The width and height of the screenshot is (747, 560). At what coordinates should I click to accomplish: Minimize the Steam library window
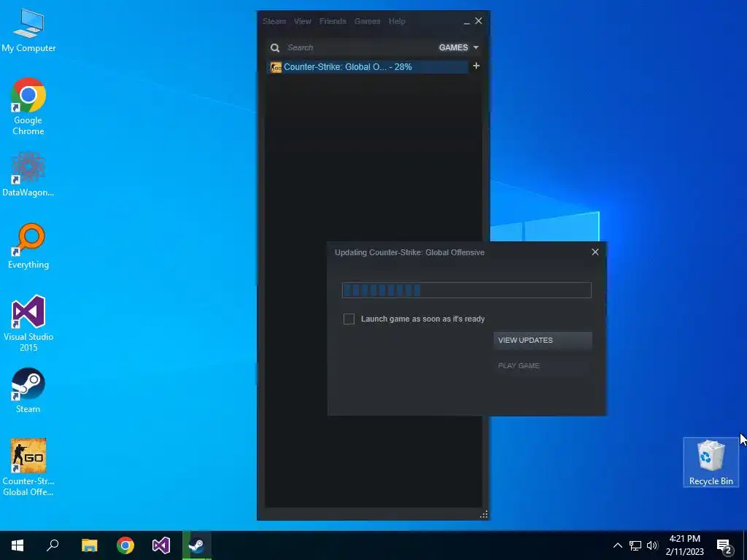point(466,22)
